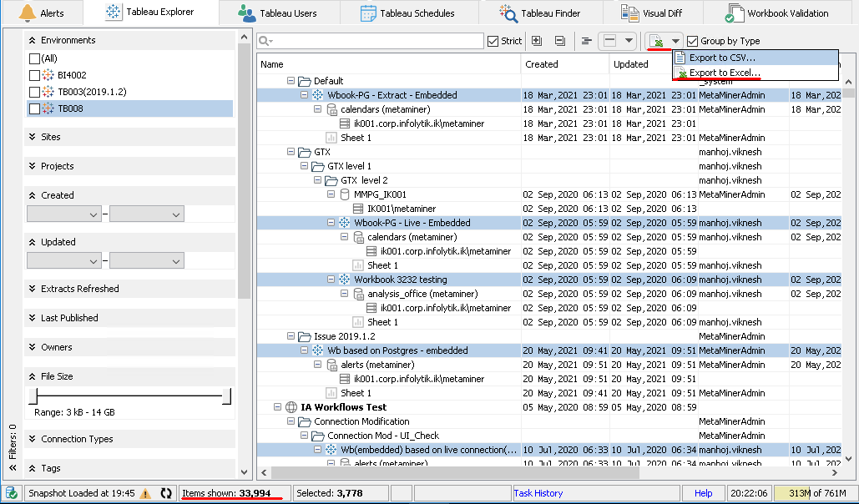Check the TB008 environment checkbox
Image resolution: width=859 pixels, height=504 pixels.
[x=34, y=108]
